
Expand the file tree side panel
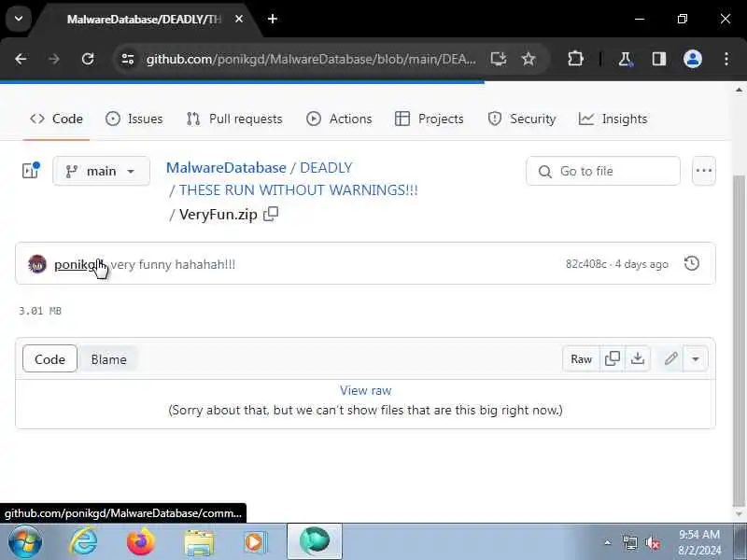(x=31, y=170)
